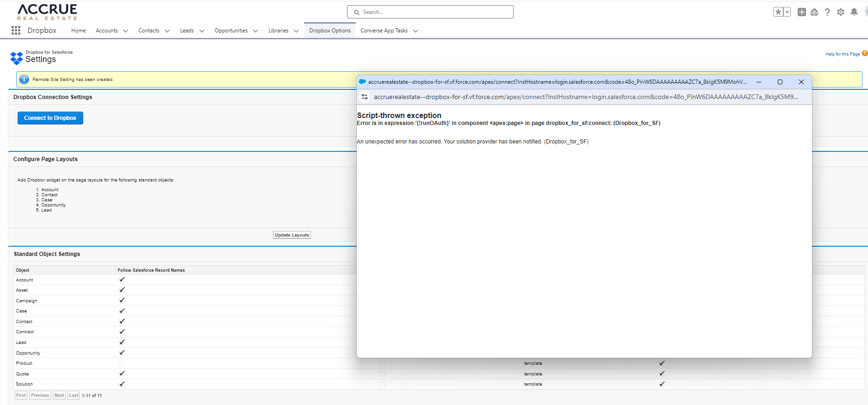Viewport: 868px width, 405px height.
Task: Go to the Home tab
Action: (x=78, y=31)
